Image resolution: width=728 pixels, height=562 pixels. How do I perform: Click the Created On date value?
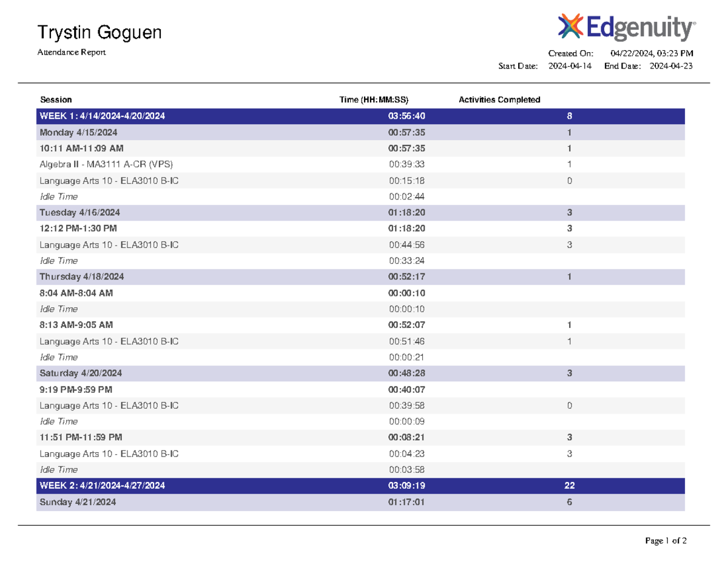pyautogui.click(x=652, y=53)
